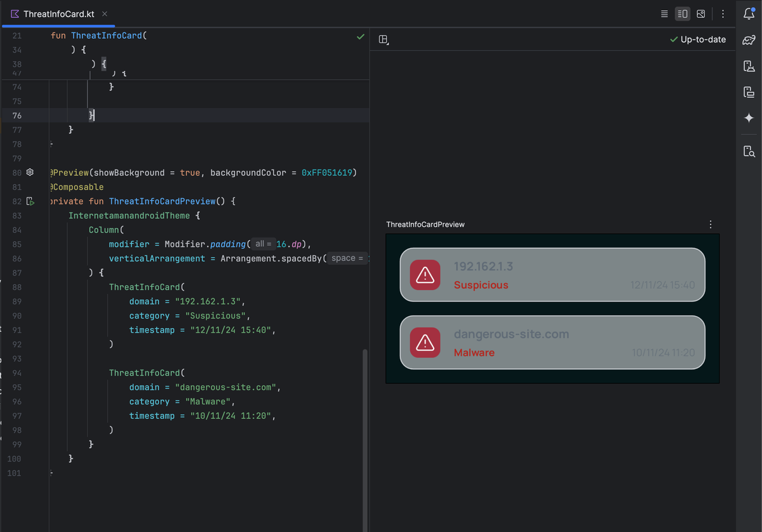The width and height of the screenshot is (762, 532).
Task: Switch editor to Code-only view
Action: (664, 14)
